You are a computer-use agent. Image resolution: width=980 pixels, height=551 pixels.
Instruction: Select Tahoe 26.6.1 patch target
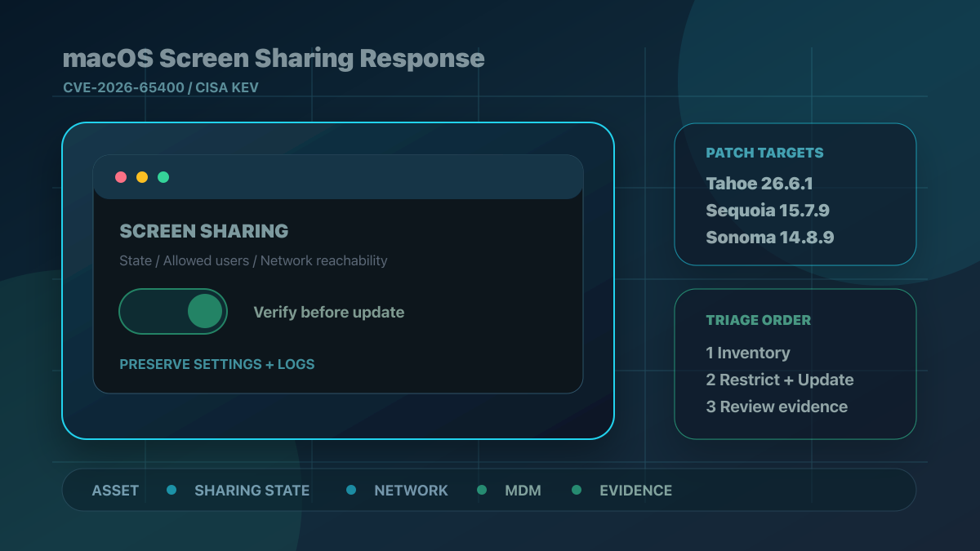[759, 184]
